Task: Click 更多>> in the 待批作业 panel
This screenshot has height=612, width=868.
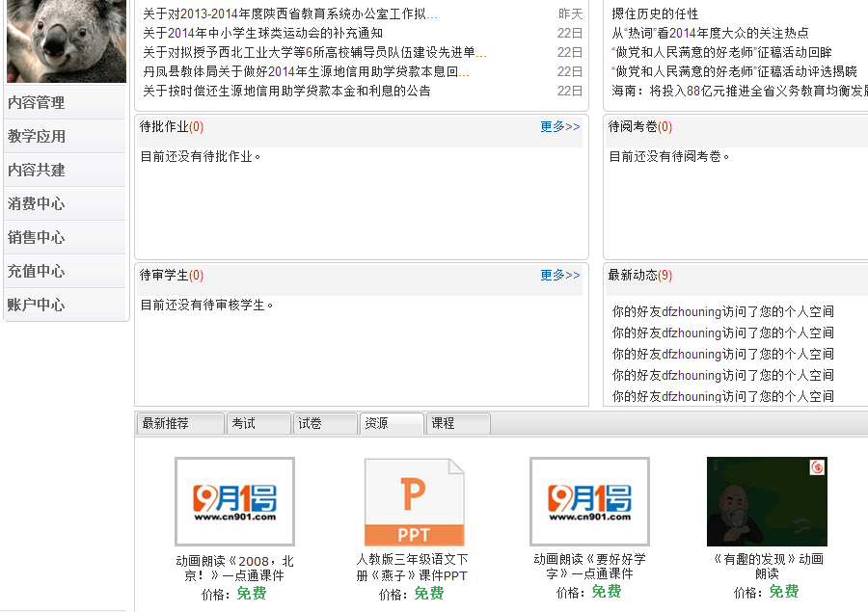Action: coord(560,126)
